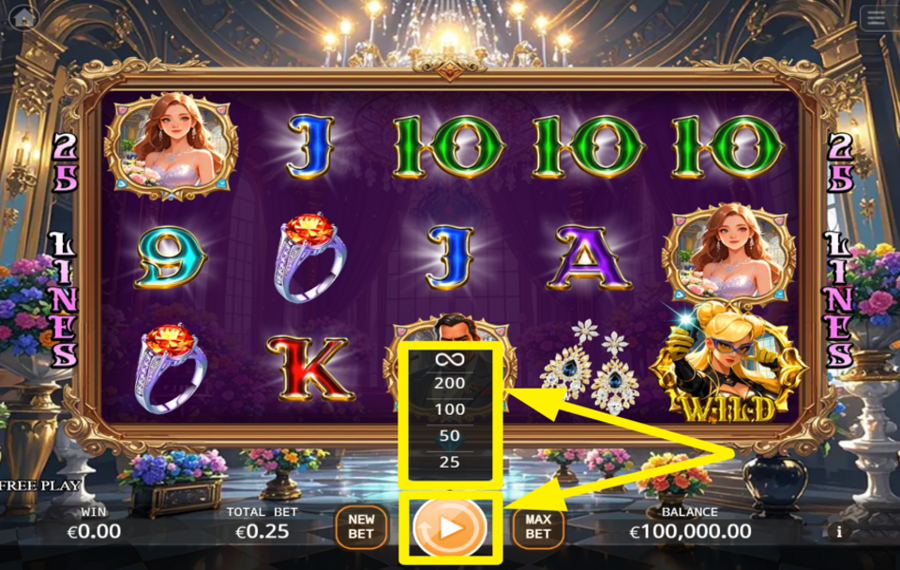Choose 25 autospins
This screenshot has width=900, height=570.
449,462
